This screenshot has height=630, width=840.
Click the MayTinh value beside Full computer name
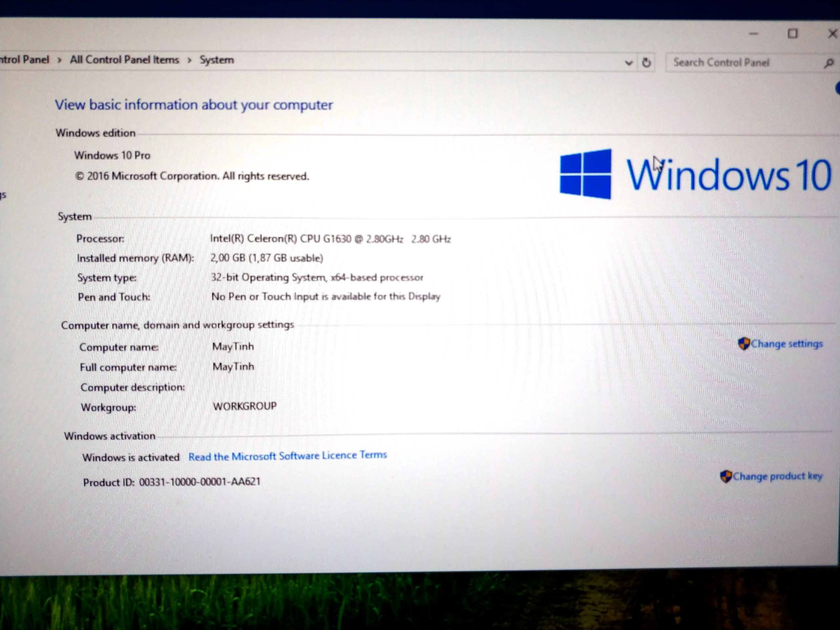coord(234,367)
